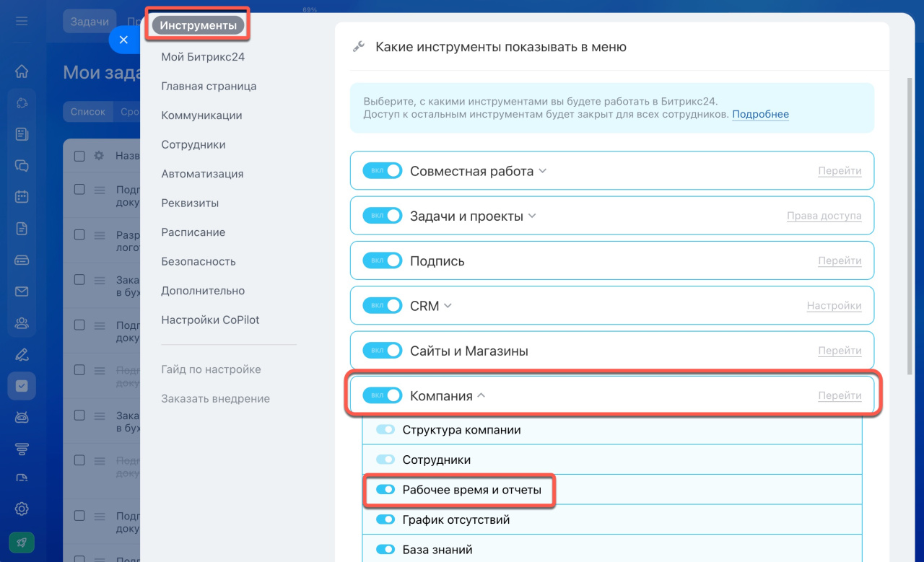Viewport: 924px width, 562px height.
Task: Collapse the Компания section chevron
Action: pos(481,396)
